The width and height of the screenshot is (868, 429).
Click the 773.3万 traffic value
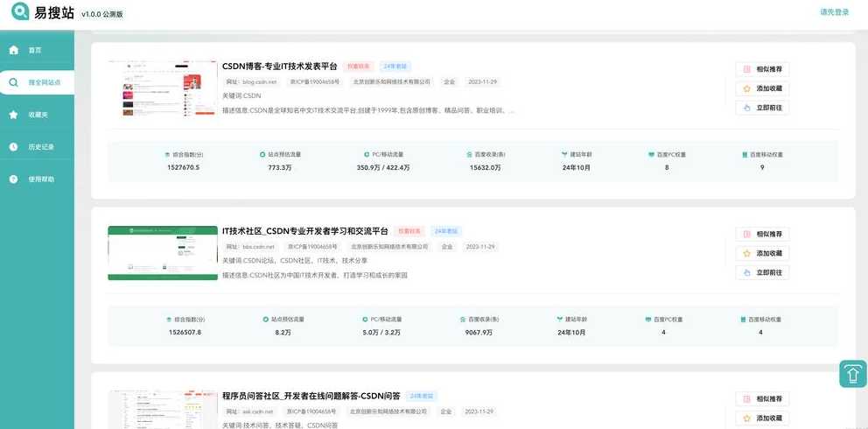(279, 167)
